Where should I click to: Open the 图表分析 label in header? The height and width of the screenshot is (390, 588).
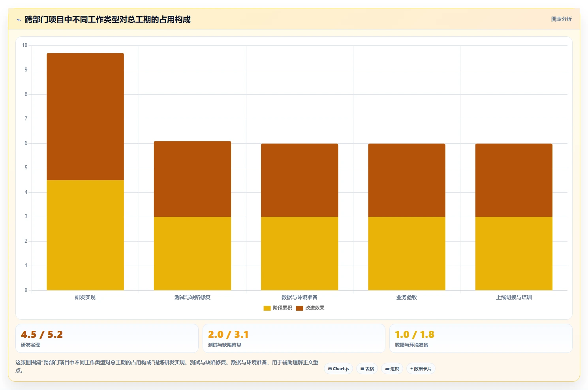(561, 19)
